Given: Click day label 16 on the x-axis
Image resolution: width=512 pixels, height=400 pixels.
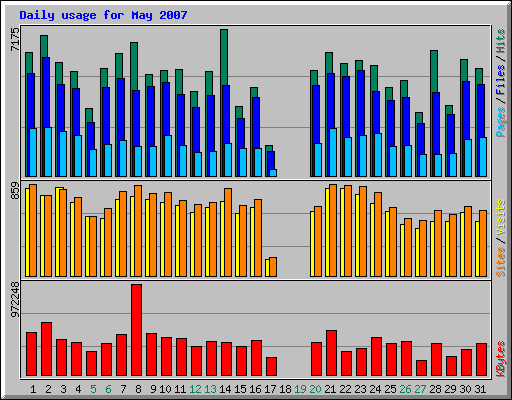Looking at the screenshot, I should coord(255,389).
